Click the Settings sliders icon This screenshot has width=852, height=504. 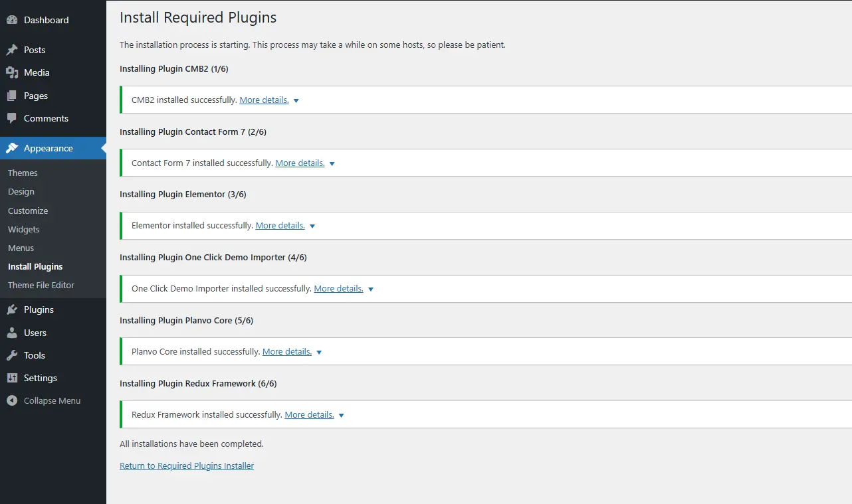point(12,378)
